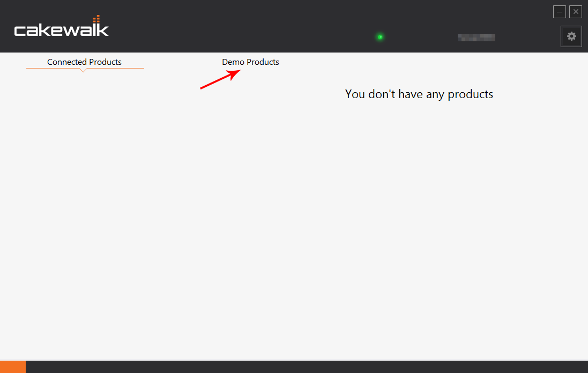This screenshot has width=588, height=373.
Task: Click the green connection status light
Action: point(380,37)
